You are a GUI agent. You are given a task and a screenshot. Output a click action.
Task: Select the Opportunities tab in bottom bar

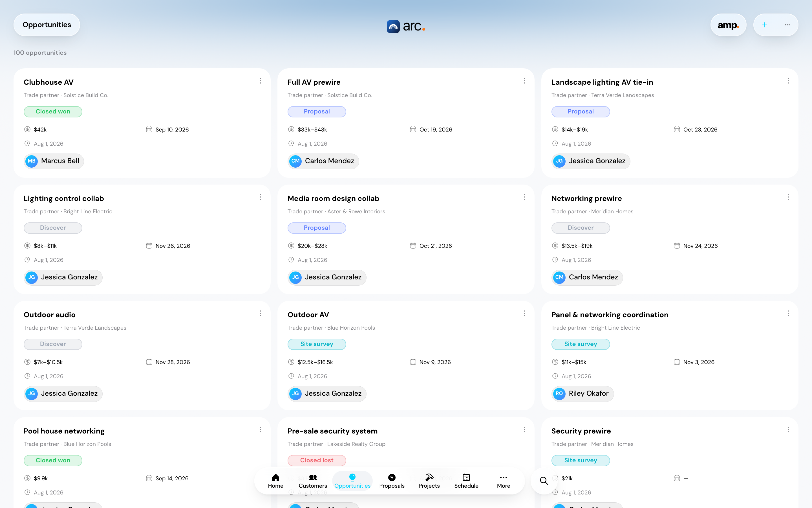coord(352,481)
